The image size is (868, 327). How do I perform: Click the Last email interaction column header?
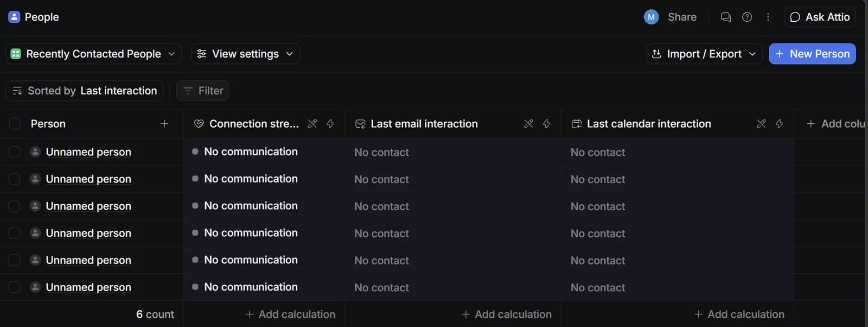click(x=453, y=124)
